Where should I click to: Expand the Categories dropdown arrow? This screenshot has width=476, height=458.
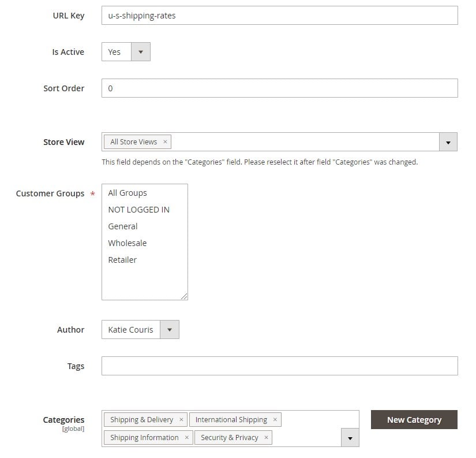point(350,438)
